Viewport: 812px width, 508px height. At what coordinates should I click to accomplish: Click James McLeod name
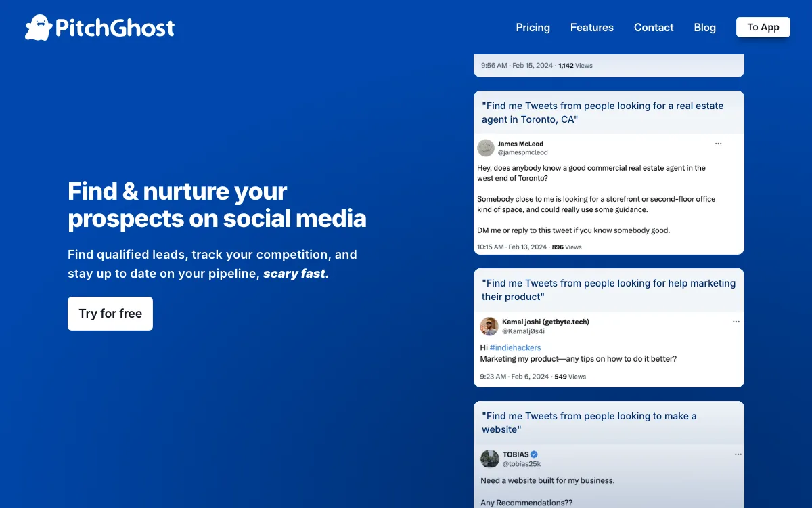[x=520, y=144]
